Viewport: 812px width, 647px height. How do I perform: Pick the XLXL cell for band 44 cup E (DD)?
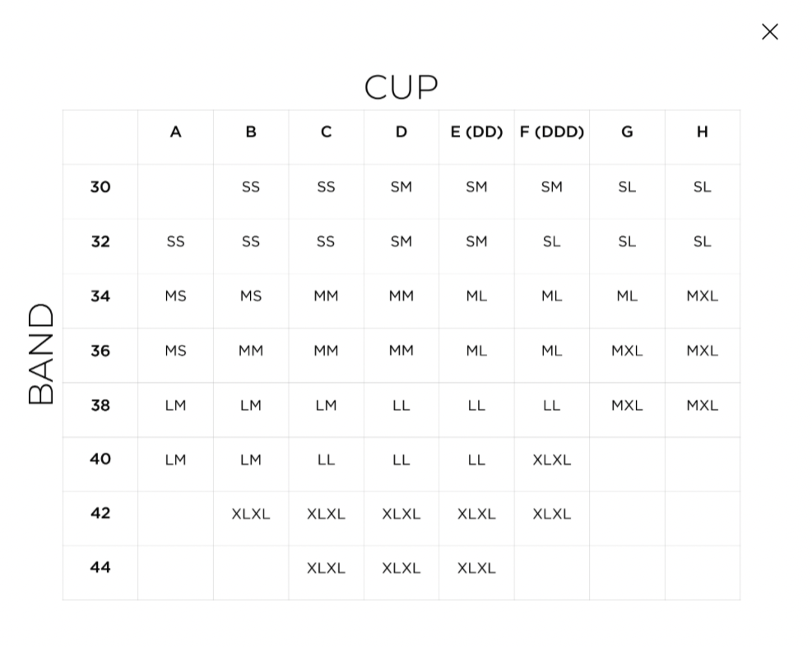(x=476, y=568)
